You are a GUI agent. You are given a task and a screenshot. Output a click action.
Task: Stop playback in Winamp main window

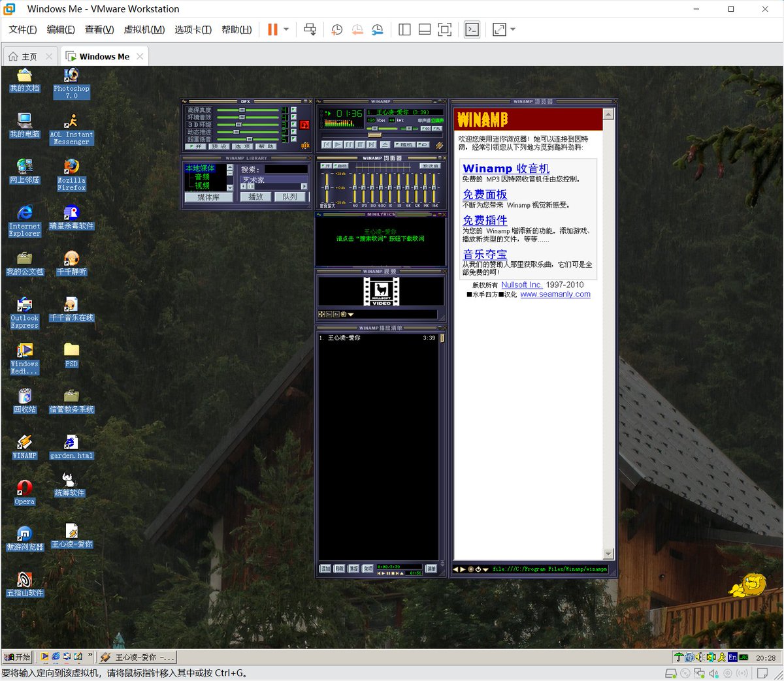[x=360, y=144]
